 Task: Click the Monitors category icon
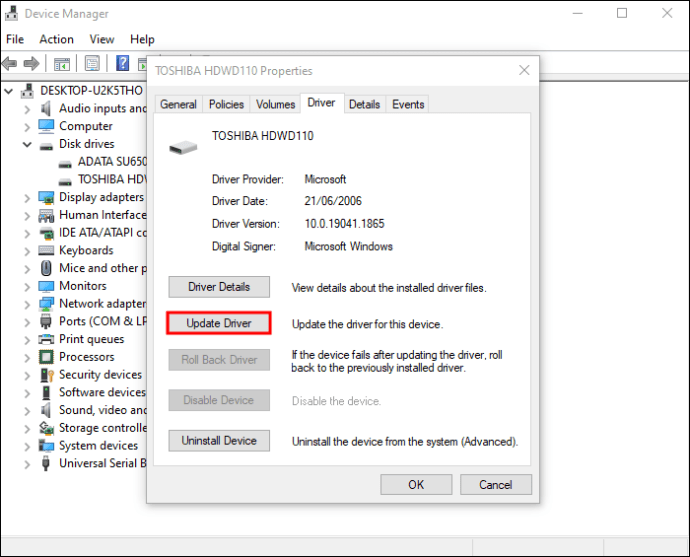[46, 286]
